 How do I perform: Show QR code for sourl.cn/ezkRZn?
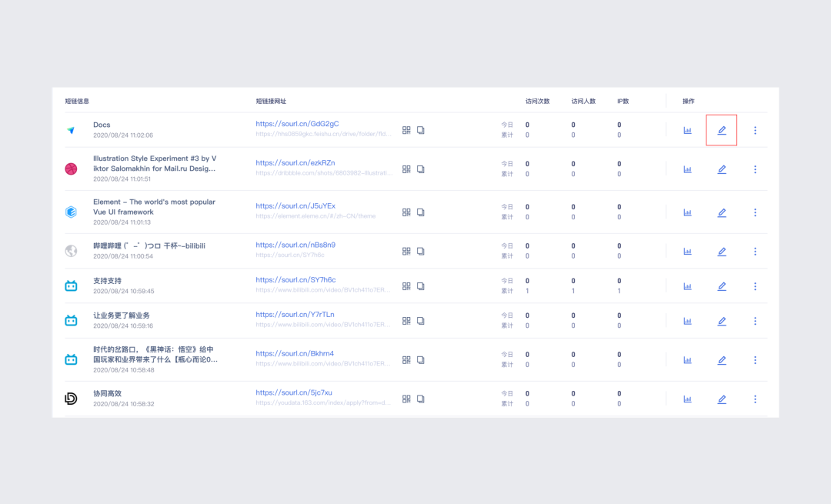(406, 169)
